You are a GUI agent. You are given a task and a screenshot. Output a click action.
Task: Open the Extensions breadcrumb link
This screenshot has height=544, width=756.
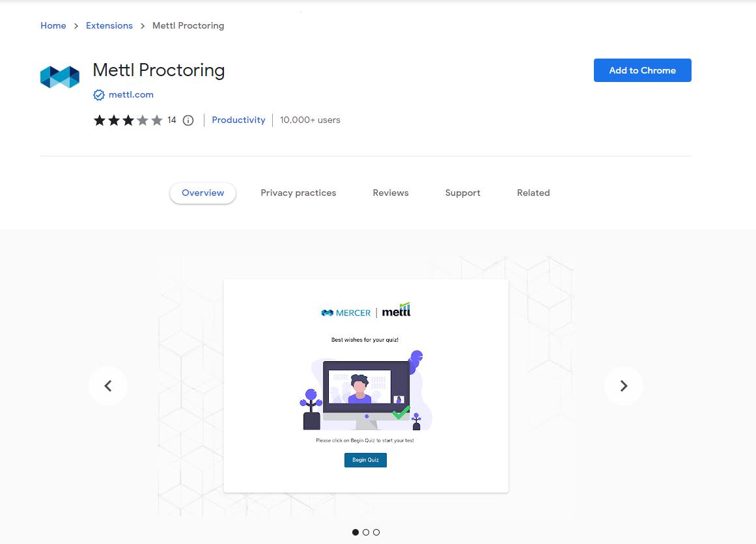109,25
